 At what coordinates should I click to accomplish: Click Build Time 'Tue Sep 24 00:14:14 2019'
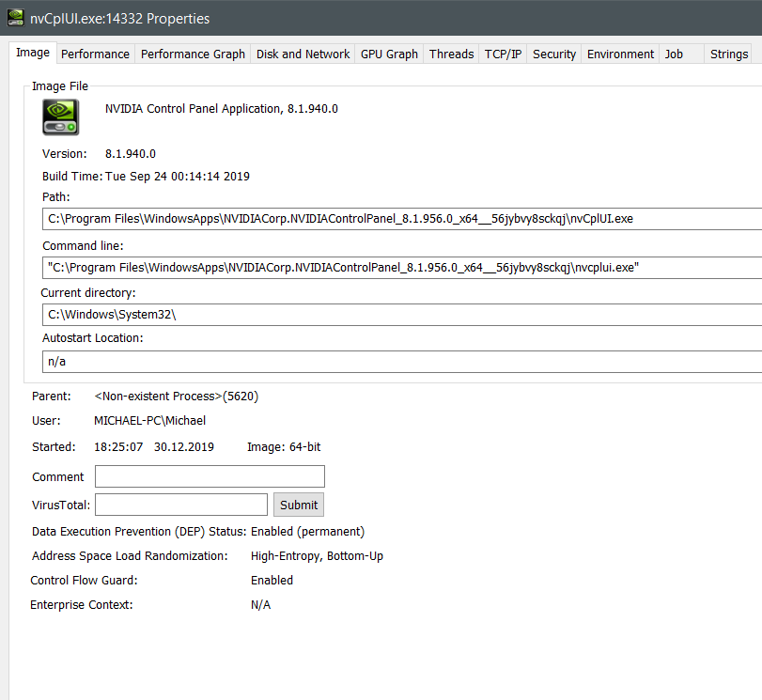(178, 176)
